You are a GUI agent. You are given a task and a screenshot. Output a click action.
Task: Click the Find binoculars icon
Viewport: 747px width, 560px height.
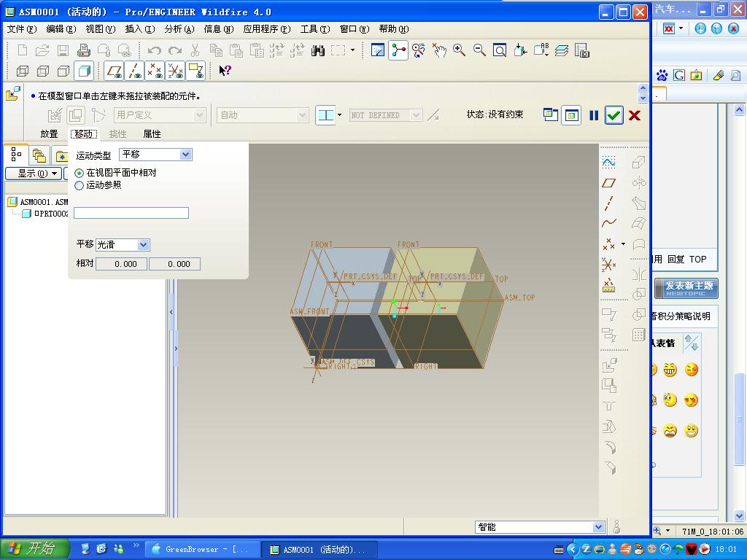pyautogui.click(x=318, y=50)
